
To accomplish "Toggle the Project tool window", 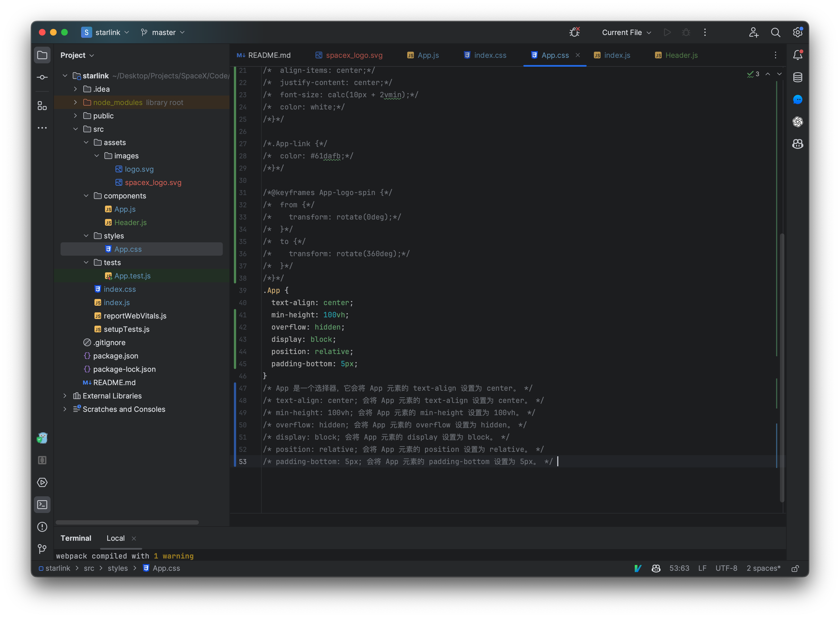I will click(42, 55).
